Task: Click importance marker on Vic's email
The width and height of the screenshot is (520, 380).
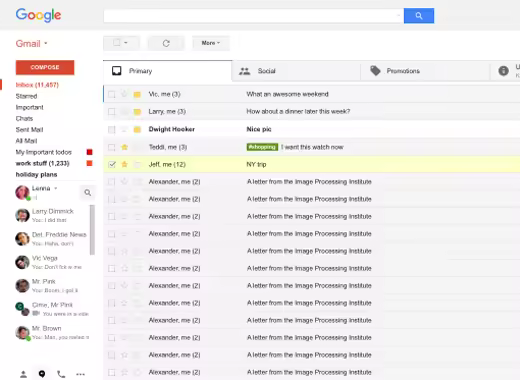Action: (137, 94)
